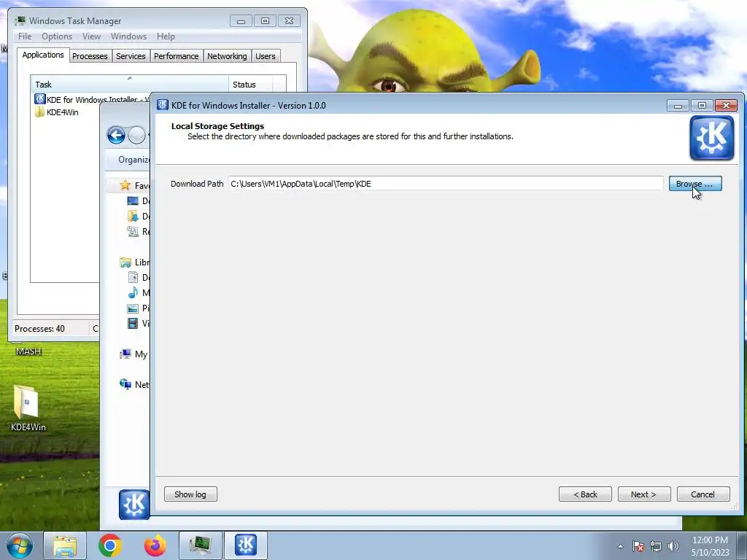Screen dimensions: 747x560
Task: Click the Task Manager title bar icon
Action: [20, 20]
